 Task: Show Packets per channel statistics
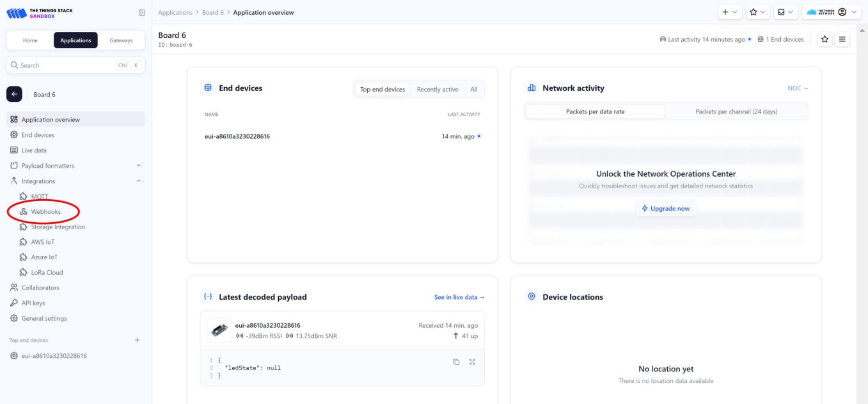pos(736,111)
